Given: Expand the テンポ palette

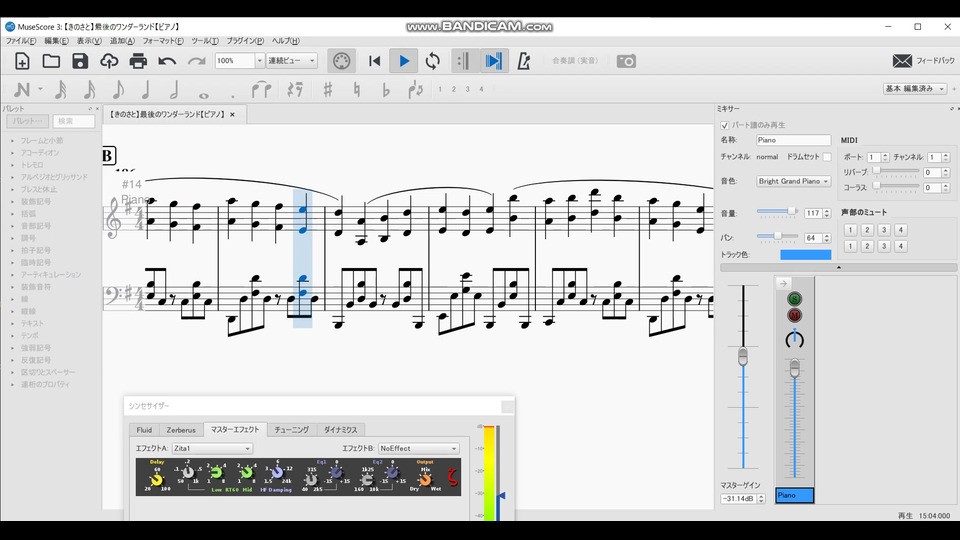Looking at the screenshot, I should pyautogui.click(x=12, y=336).
